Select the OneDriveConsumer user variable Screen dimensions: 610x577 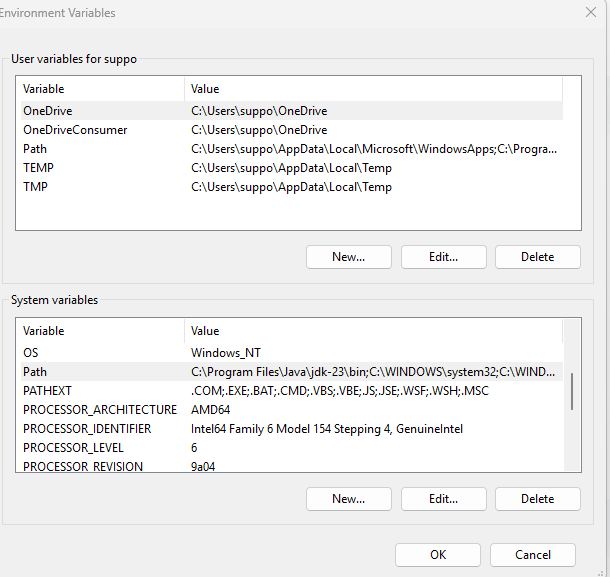point(292,130)
